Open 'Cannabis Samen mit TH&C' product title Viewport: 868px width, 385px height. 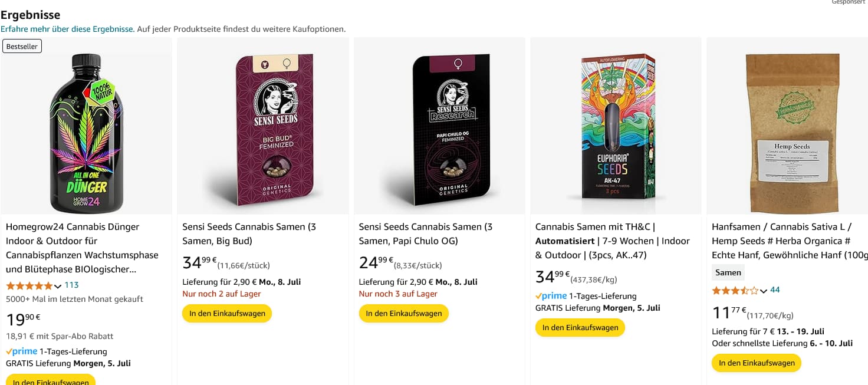pos(596,227)
